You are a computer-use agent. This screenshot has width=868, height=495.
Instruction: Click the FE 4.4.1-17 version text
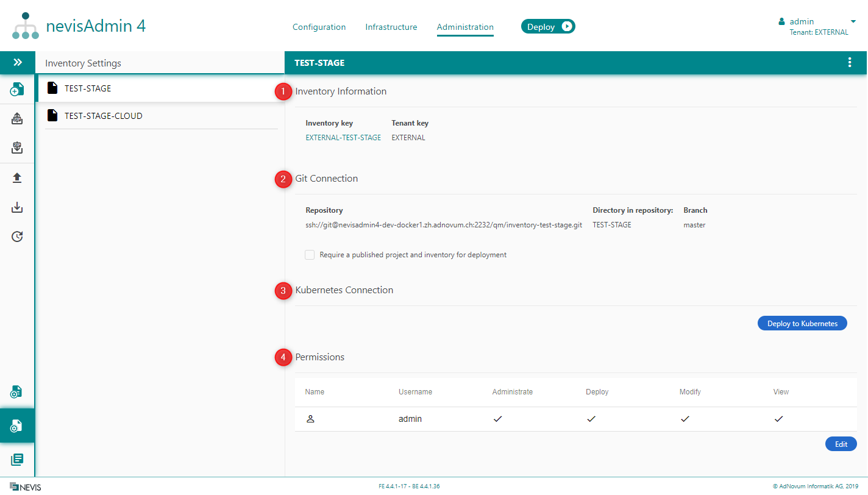coord(409,486)
